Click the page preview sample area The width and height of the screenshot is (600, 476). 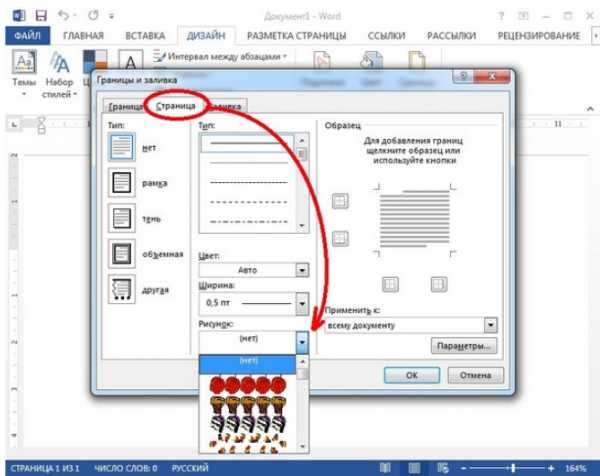[415, 220]
